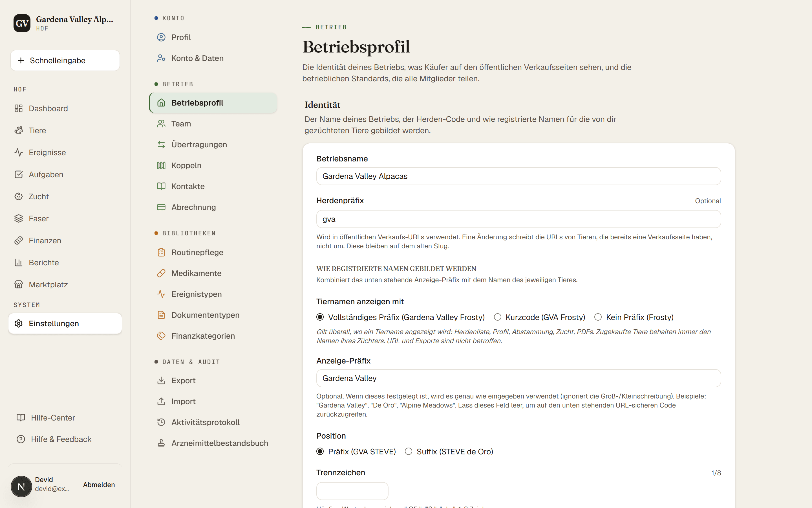Image resolution: width=812 pixels, height=508 pixels.
Task: Click the Aufgaben checkbox icon
Action: (x=18, y=174)
